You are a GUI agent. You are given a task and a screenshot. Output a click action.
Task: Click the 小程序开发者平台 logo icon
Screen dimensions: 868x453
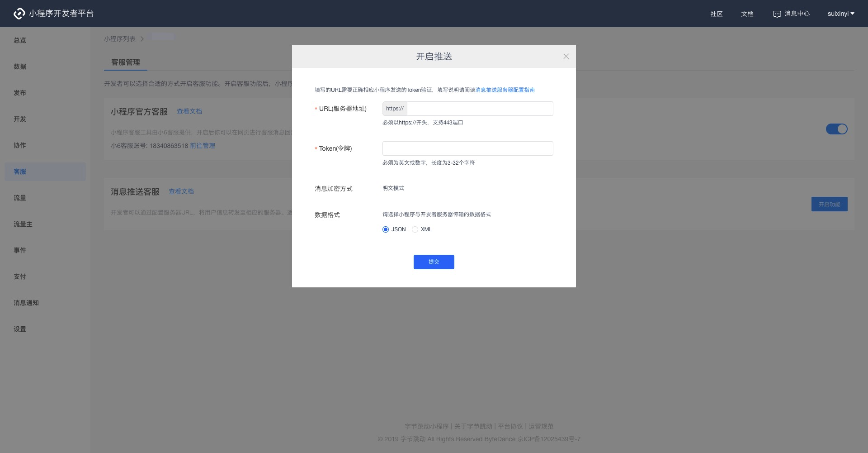[x=19, y=13]
